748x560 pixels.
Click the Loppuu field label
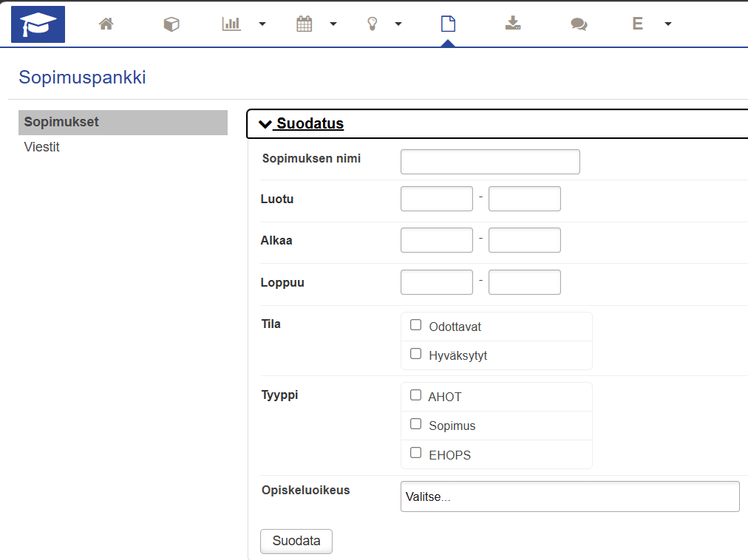282,282
